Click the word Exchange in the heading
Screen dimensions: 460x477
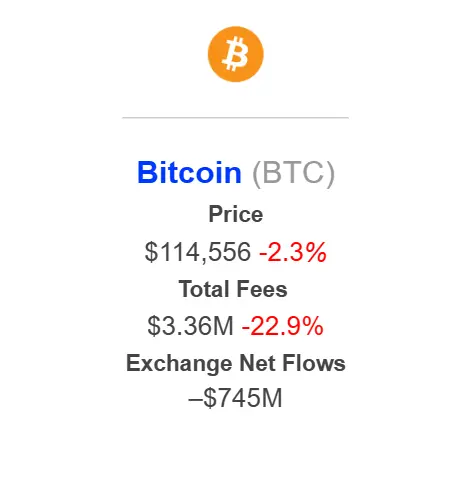point(179,364)
